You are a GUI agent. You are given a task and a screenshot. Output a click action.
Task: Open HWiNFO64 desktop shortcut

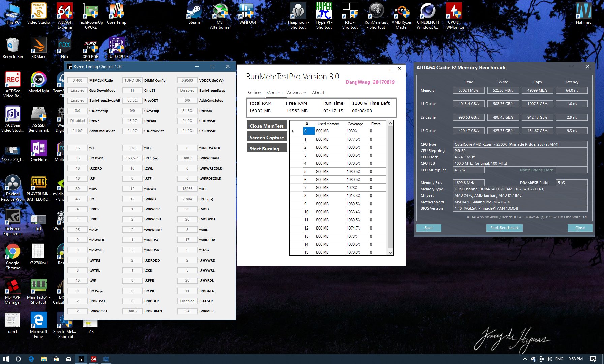[x=246, y=13]
